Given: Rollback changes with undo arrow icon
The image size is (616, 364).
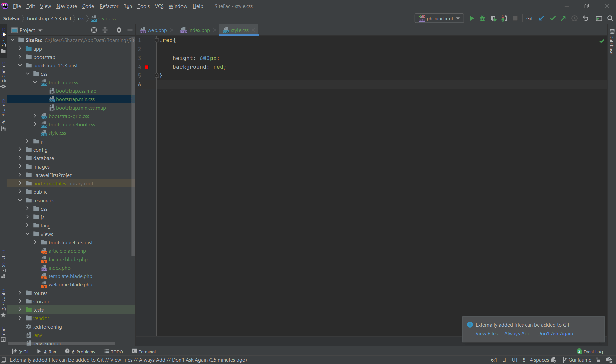Looking at the screenshot, I should 586,19.
